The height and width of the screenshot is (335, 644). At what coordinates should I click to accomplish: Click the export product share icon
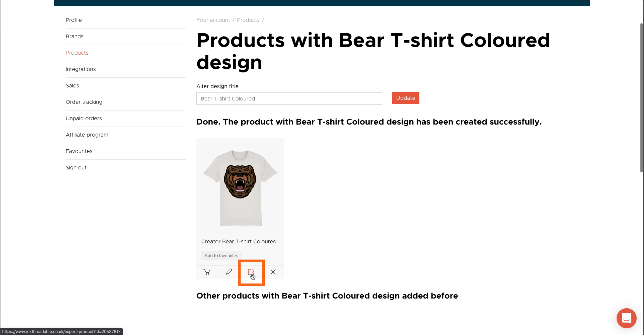tap(251, 272)
